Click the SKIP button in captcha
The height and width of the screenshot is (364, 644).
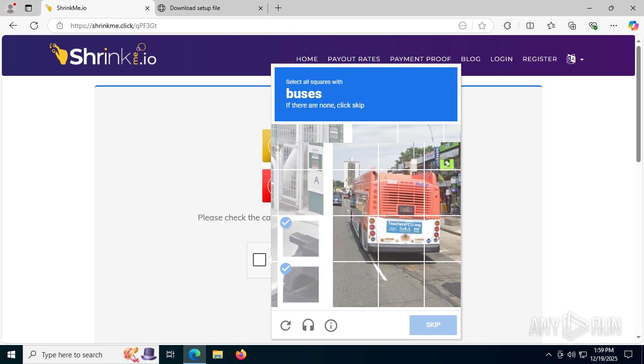(433, 325)
